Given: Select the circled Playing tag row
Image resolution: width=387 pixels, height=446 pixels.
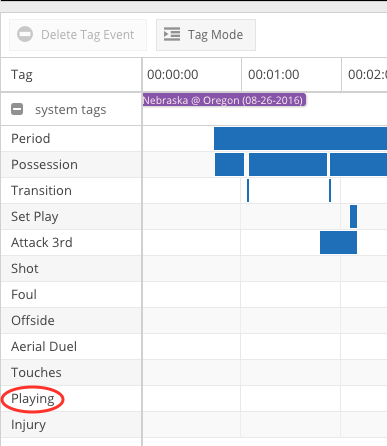Looking at the screenshot, I should 71,399.
